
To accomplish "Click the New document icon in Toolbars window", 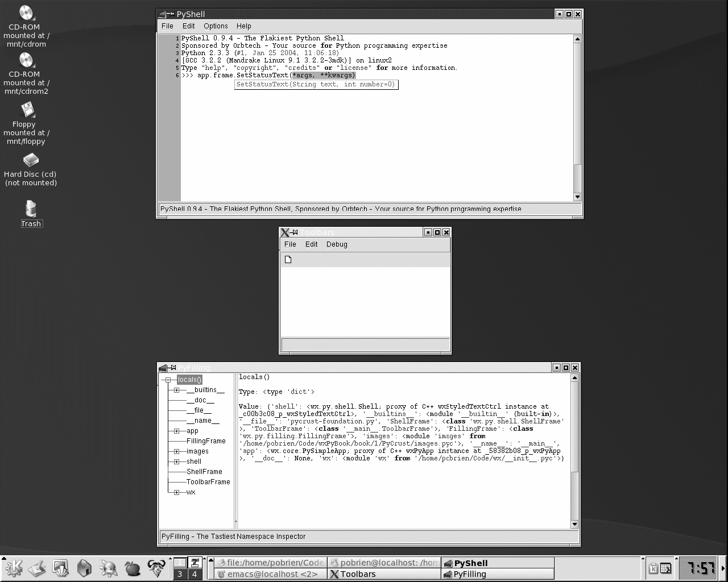I will (288, 260).
